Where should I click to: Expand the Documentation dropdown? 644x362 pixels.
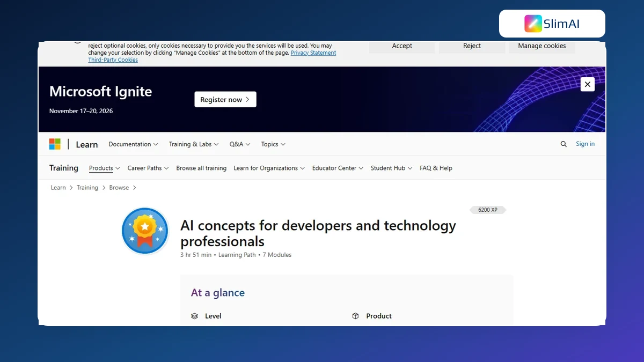[x=133, y=144]
